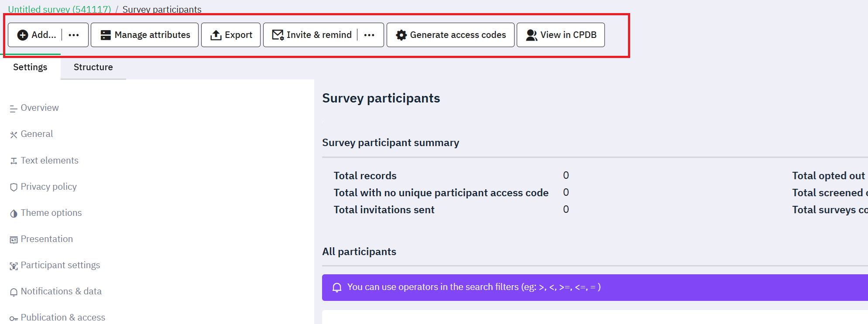Click the Participant settings icon
The width and height of the screenshot is (868, 324).
click(x=14, y=266)
